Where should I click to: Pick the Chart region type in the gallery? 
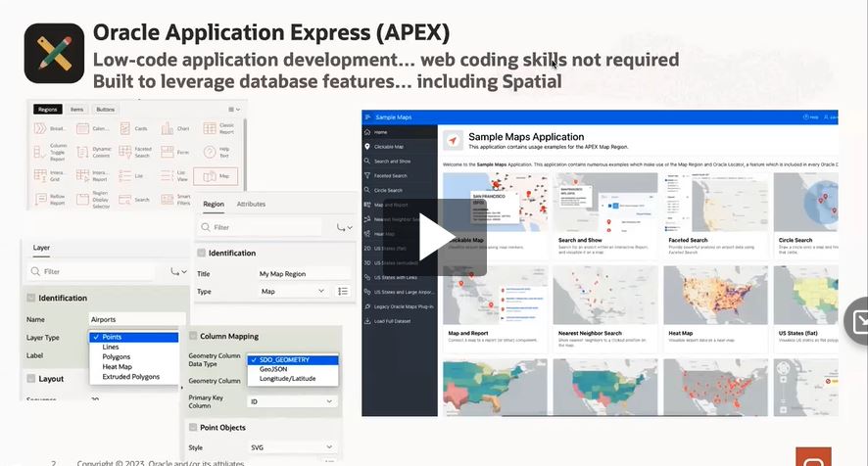[175, 128]
